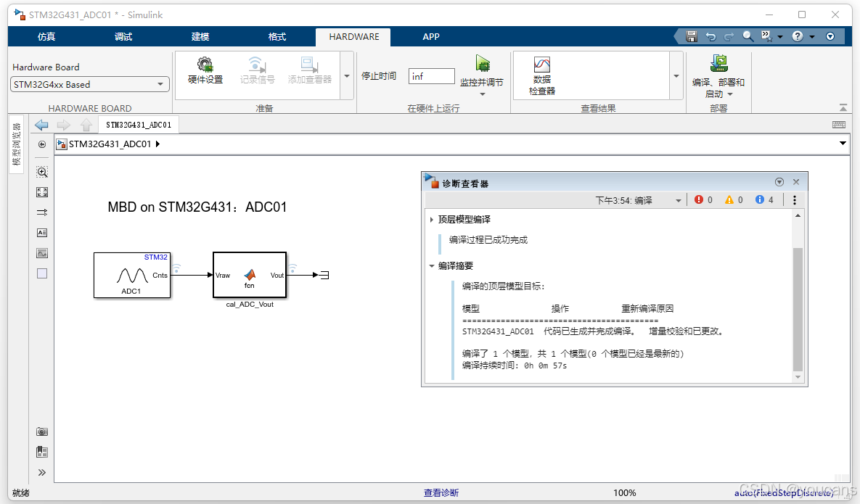The image size is (860, 504).
Task: Collapse the 编译摘要 section
Action: click(x=433, y=265)
